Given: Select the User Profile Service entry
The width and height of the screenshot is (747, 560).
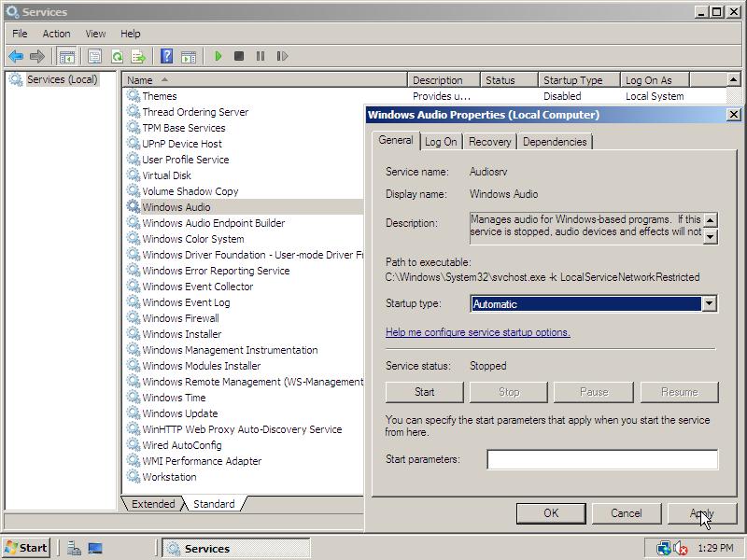Looking at the screenshot, I should pyautogui.click(x=185, y=160).
